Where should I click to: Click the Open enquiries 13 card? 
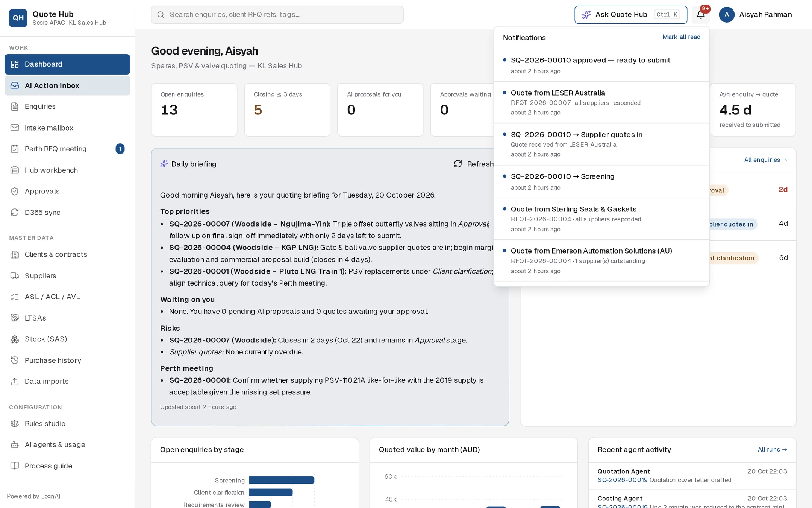[x=194, y=110]
